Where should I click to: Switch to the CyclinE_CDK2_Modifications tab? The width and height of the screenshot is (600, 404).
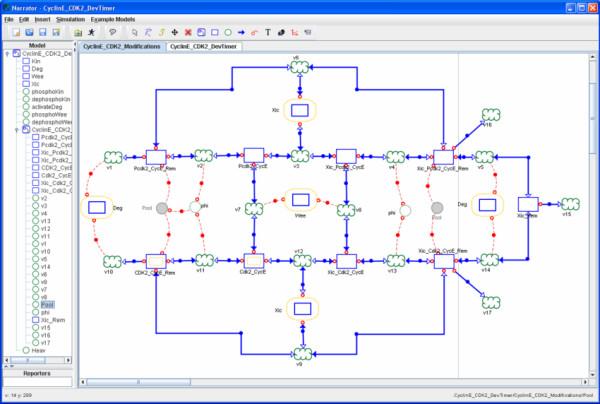122,46
